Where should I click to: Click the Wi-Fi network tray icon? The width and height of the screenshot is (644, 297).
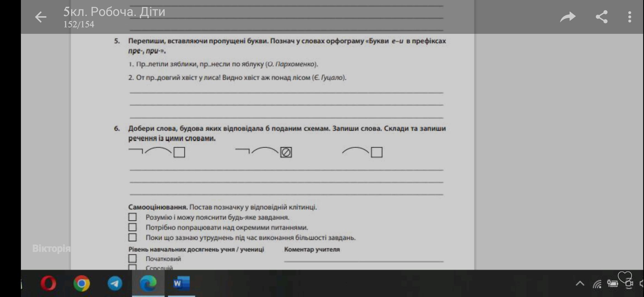click(x=597, y=284)
